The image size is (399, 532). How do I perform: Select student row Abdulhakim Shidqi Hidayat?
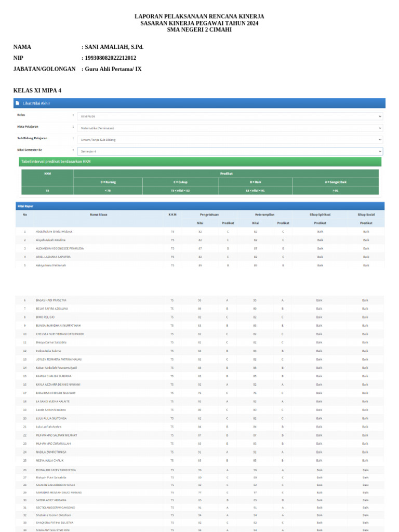(x=54, y=231)
